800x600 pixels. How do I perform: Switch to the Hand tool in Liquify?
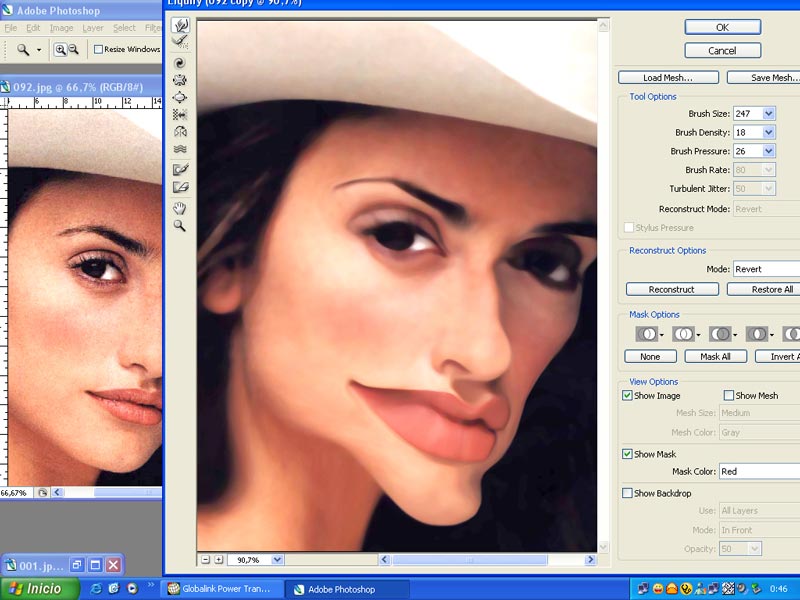180,208
